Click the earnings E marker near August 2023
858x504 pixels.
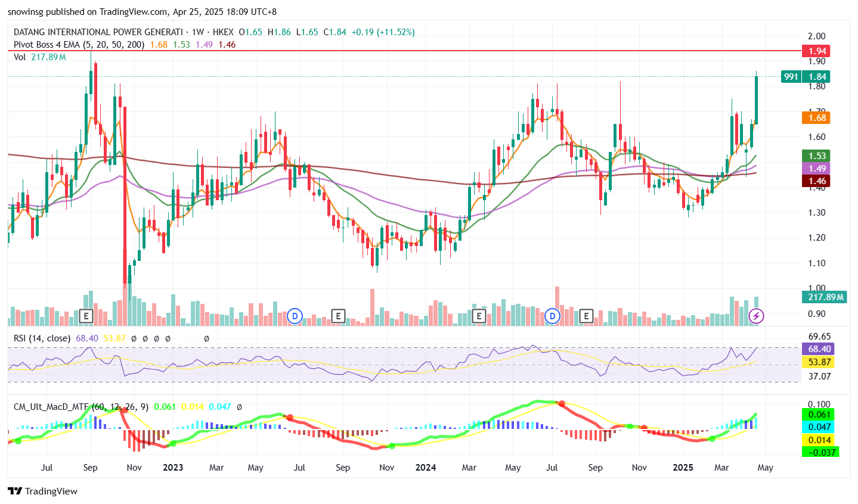338,316
